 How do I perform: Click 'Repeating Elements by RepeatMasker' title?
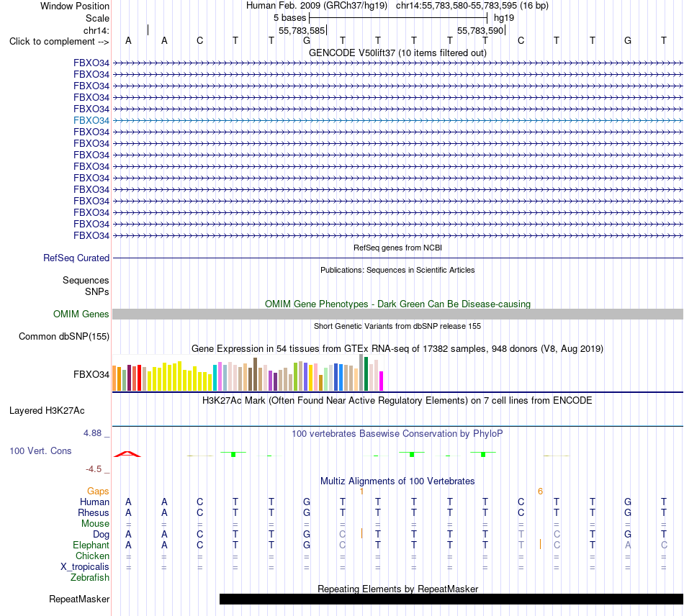coord(397,589)
